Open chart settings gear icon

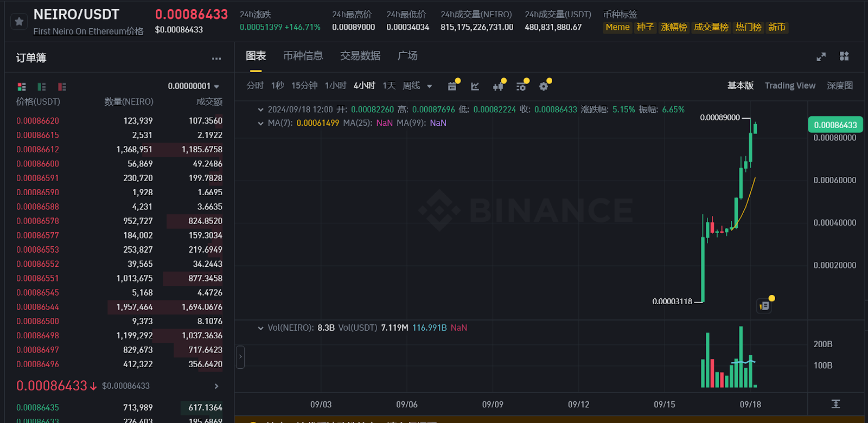[x=544, y=86]
